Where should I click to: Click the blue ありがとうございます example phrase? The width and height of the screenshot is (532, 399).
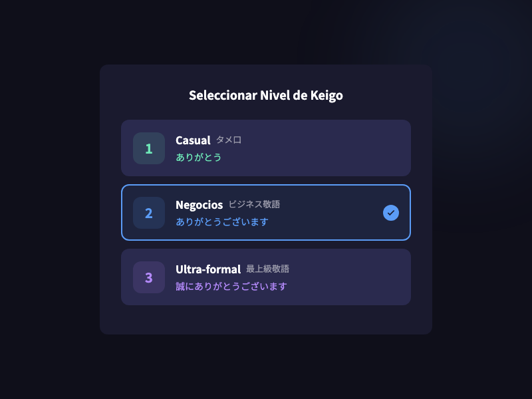pyautogui.click(x=222, y=222)
